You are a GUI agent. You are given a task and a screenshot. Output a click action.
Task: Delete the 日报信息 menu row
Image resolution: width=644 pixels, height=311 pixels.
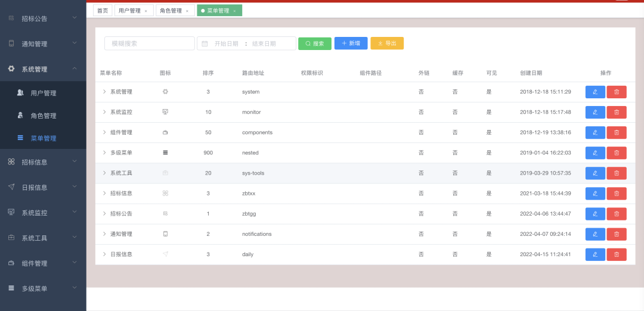(x=617, y=254)
